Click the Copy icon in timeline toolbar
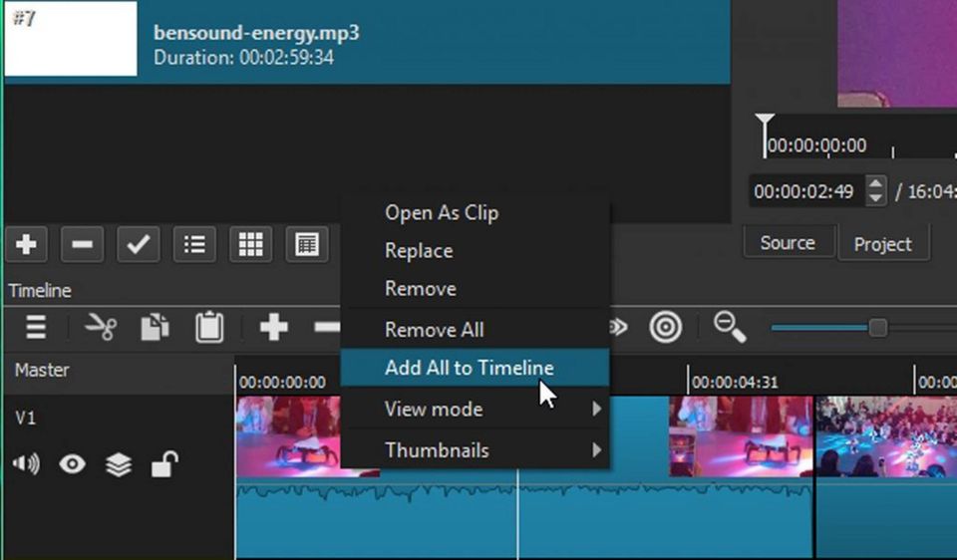Viewport: 957px width, 560px height. point(155,327)
